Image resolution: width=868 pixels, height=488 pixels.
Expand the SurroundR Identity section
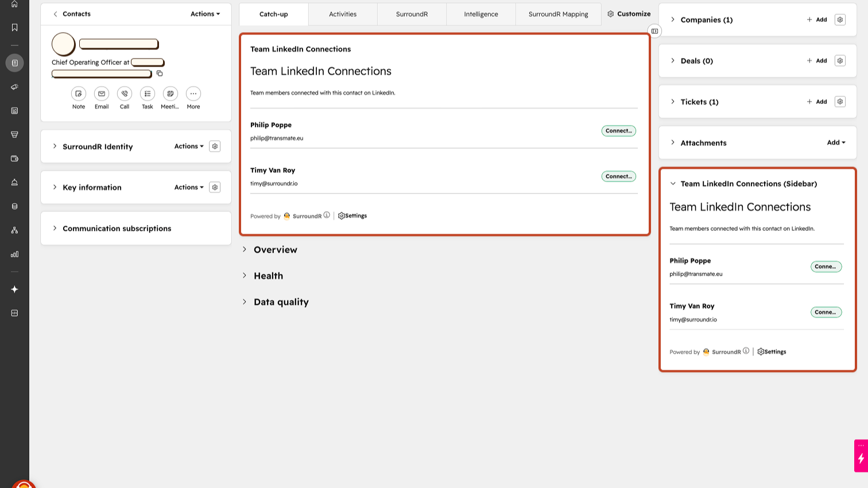click(55, 146)
